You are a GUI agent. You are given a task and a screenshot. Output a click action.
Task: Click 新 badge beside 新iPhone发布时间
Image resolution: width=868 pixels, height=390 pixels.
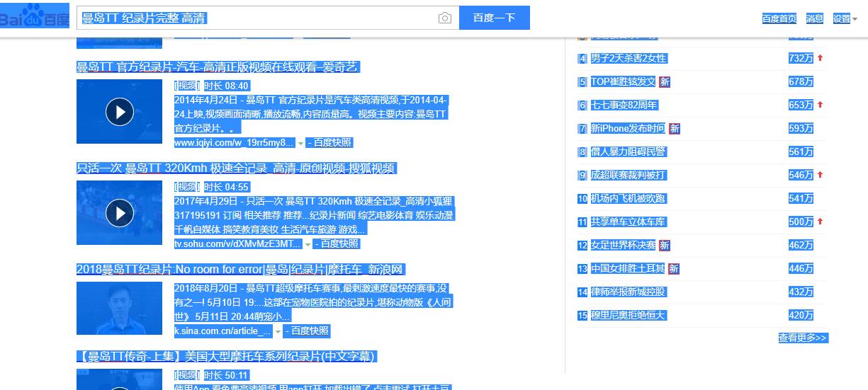pos(675,129)
